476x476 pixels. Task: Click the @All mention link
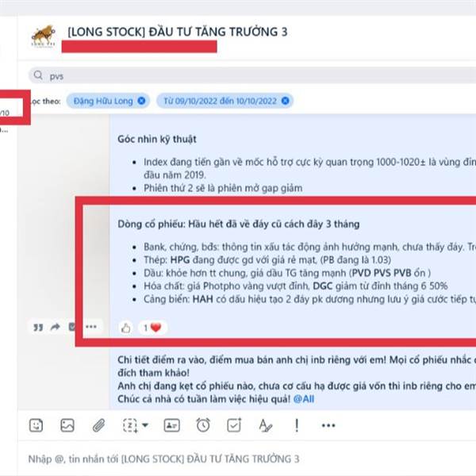pos(304,399)
